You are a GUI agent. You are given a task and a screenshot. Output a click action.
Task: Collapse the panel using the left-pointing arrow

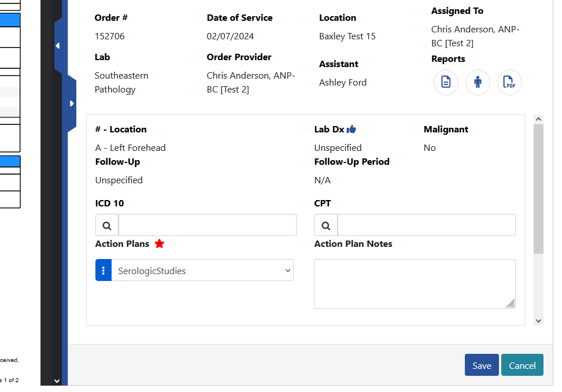(57, 45)
